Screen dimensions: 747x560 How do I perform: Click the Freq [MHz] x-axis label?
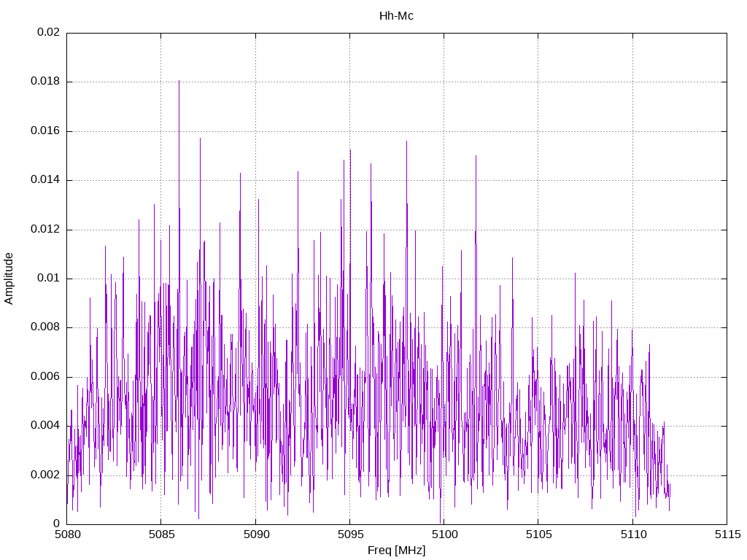pyautogui.click(x=396, y=551)
